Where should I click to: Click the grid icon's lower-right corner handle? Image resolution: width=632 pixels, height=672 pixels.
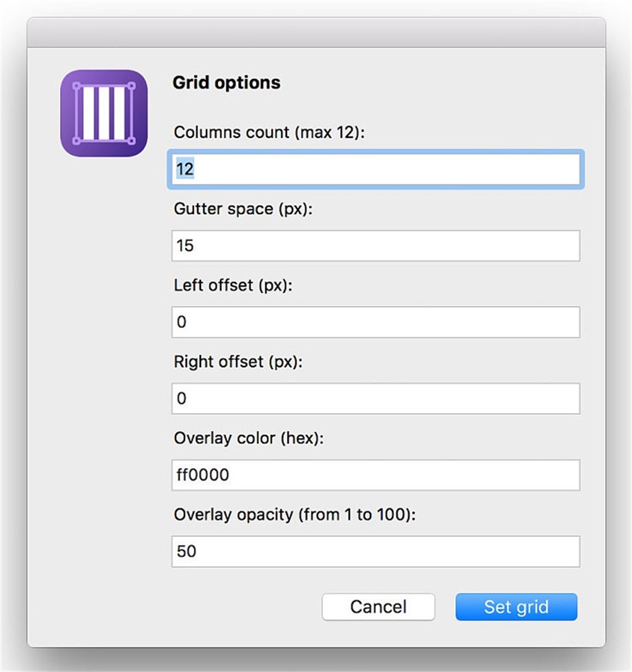point(131,140)
